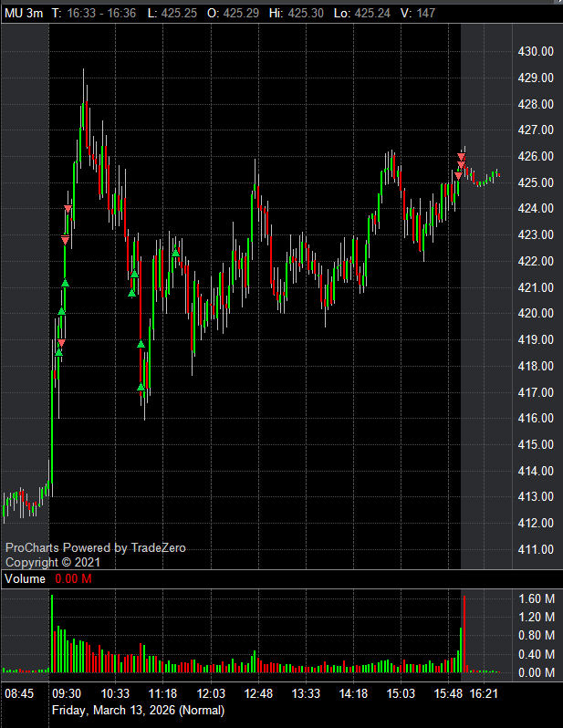The height and width of the screenshot is (728, 563).
Task: Click the 419.00 price axis label
Action: [x=536, y=339]
